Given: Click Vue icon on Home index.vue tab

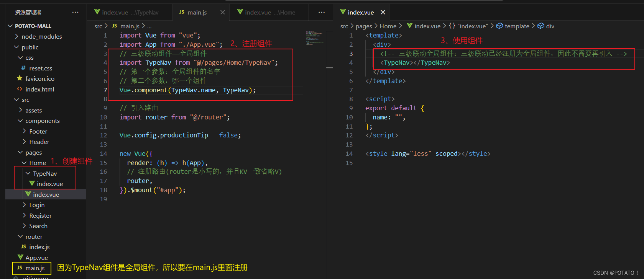Looking at the screenshot, I should click(x=240, y=12).
